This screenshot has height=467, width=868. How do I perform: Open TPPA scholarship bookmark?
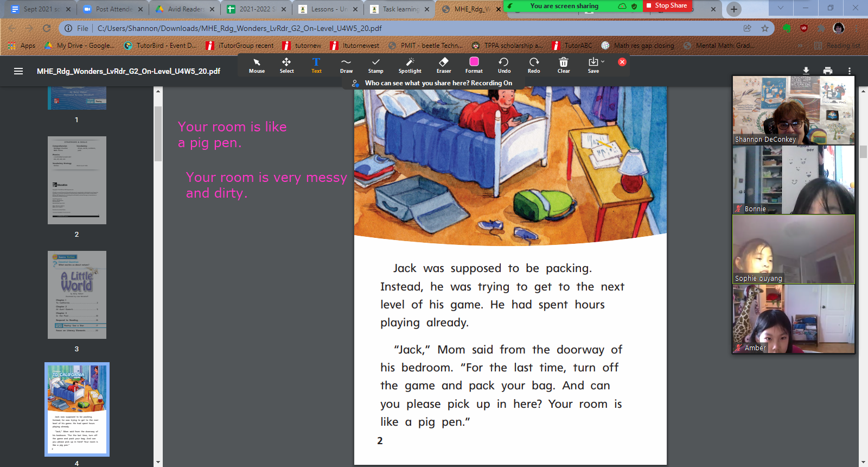pos(507,46)
